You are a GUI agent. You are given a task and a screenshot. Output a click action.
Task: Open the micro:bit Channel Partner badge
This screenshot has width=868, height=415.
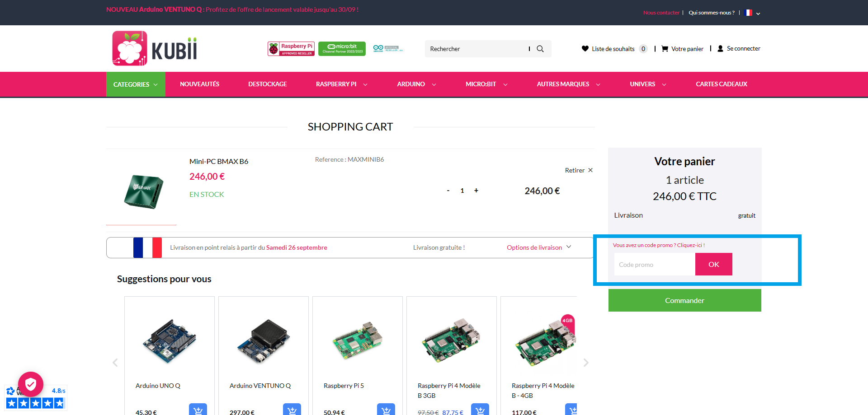pyautogui.click(x=342, y=49)
